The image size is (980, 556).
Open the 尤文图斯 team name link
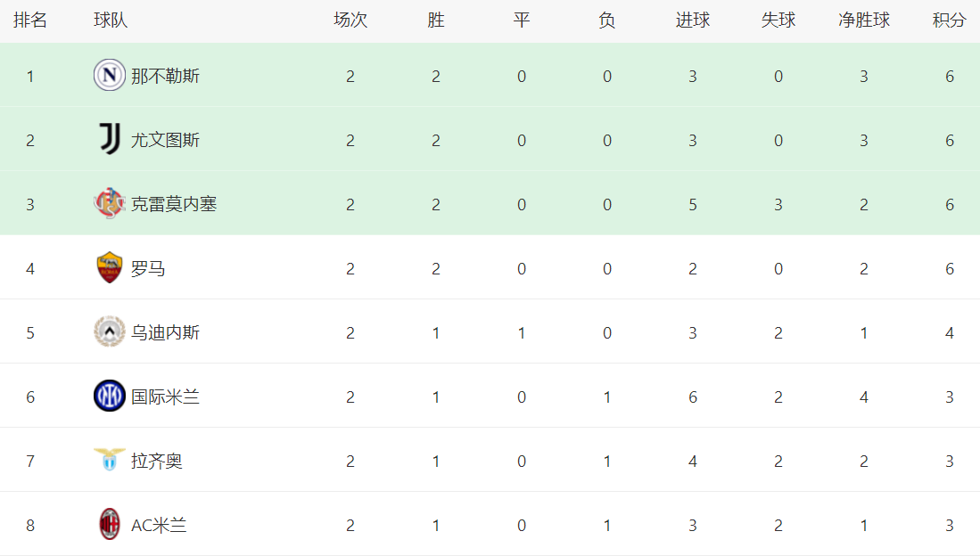[165, 141]
